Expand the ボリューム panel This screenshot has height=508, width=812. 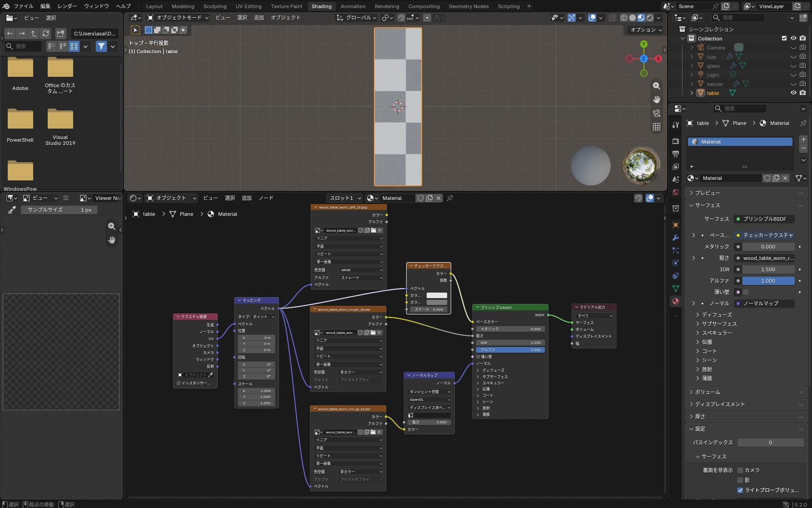point(746,392)
